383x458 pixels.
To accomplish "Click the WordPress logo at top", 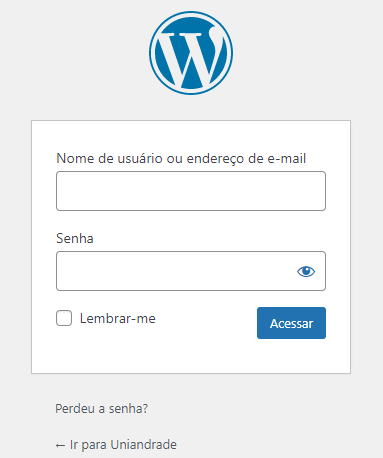I will 191,53.
